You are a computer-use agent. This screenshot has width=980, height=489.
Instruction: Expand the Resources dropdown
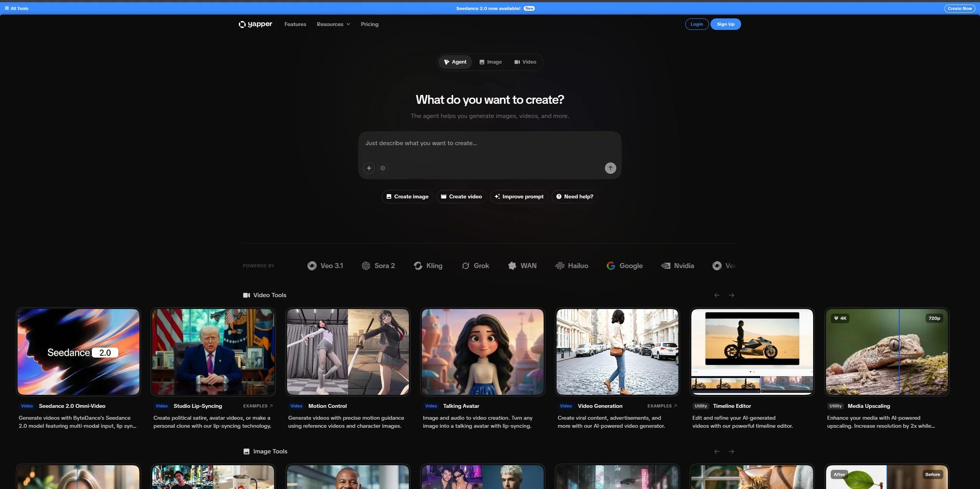point(333,24)
